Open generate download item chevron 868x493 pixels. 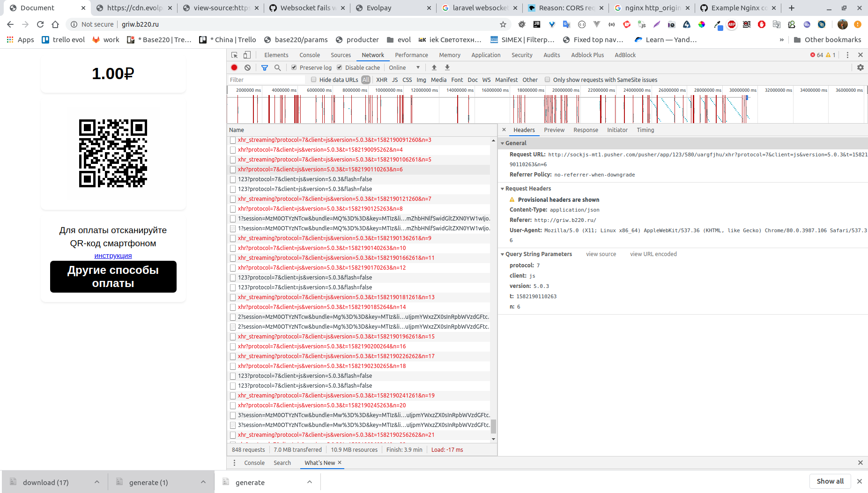(309, 482)
